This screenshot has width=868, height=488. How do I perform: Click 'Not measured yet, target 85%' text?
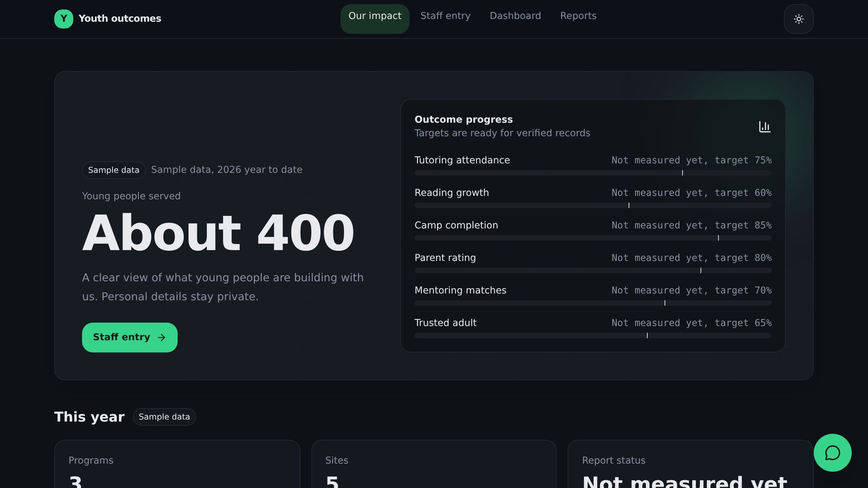(x=691, y=225)
